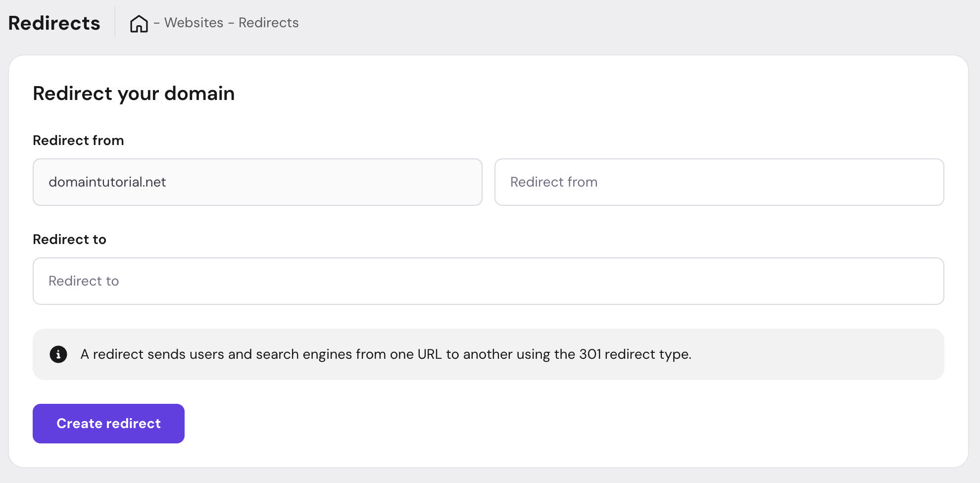The width and height of the screenshot is (980, 483).
Task: Focus the Redirect from path input
Action: click(719, 182)
